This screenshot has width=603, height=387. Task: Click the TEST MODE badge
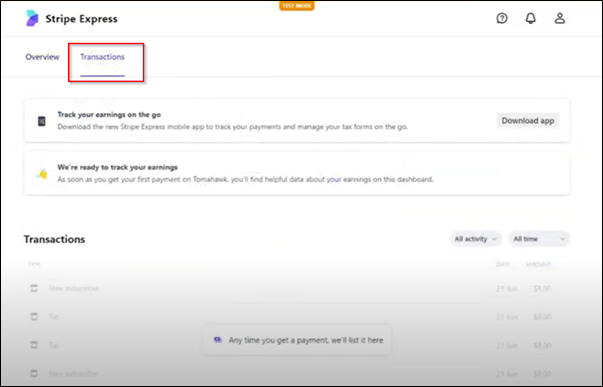pos(297,6)
